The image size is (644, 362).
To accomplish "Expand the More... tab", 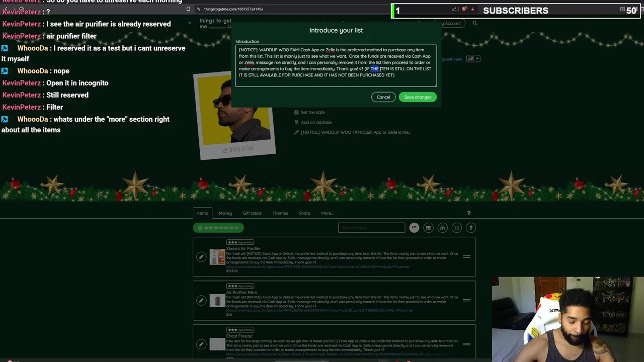I will pyautogui.click(x=327, y=213).
